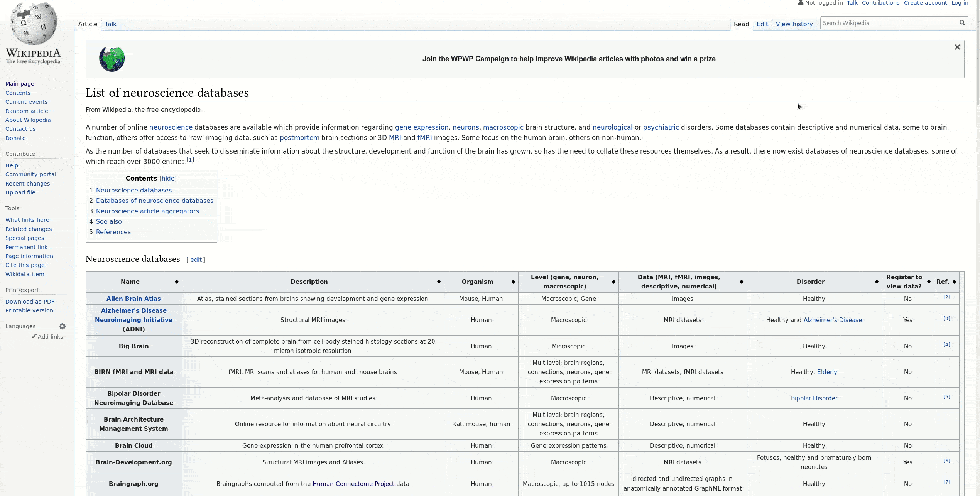Sort table by Disorder column

click(877, 282)
